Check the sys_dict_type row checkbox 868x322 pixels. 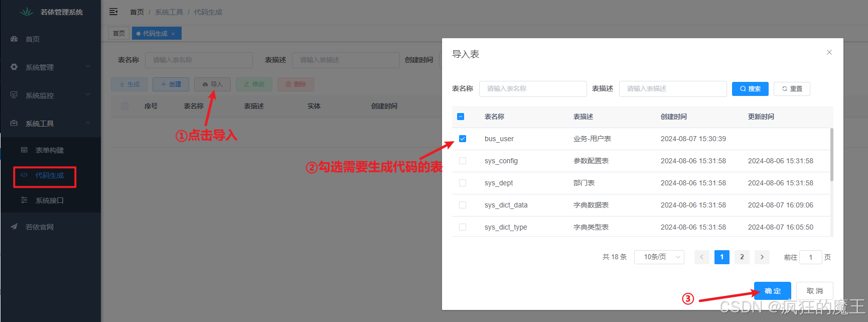(463, 227)
